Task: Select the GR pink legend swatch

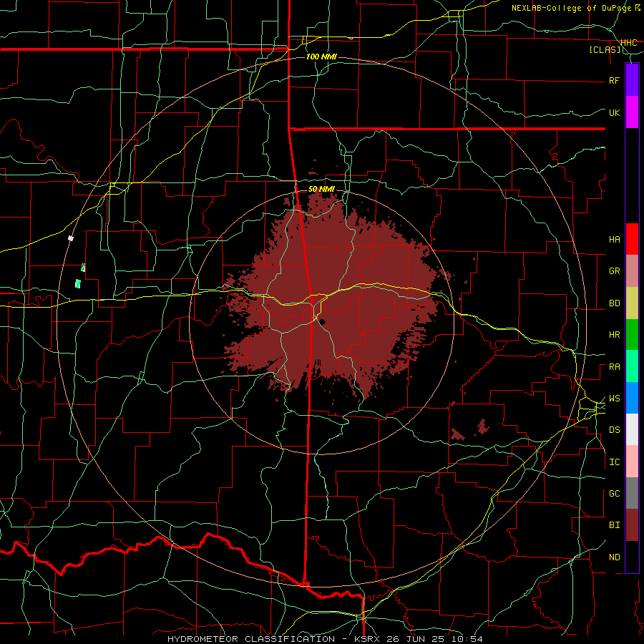Action: (x=632, y=270)
